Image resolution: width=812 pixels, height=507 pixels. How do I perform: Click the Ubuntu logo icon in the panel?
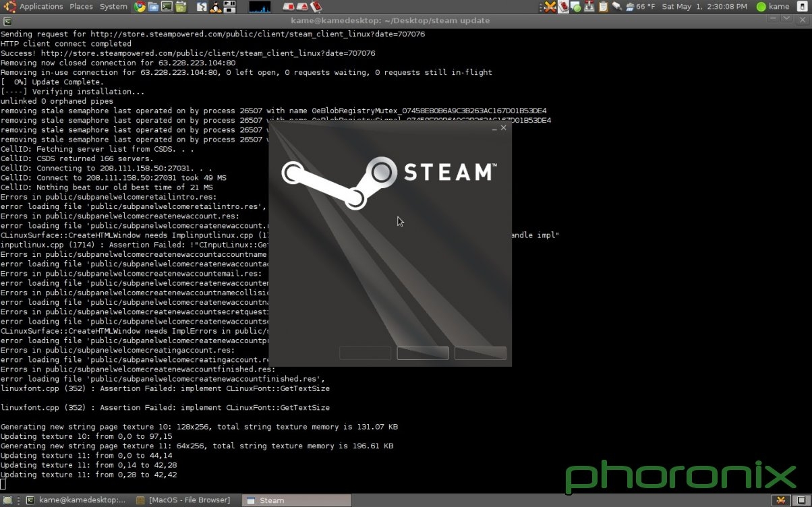pos(9,7)
